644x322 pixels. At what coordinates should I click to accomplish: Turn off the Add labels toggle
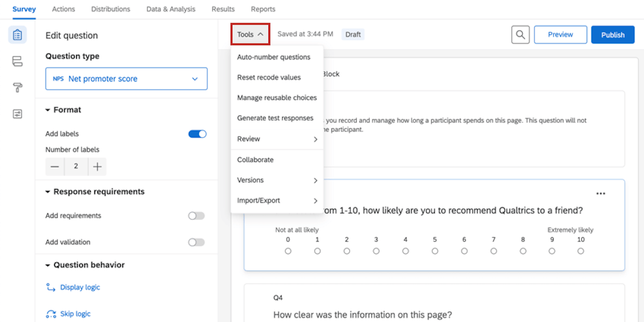point(197,134)
